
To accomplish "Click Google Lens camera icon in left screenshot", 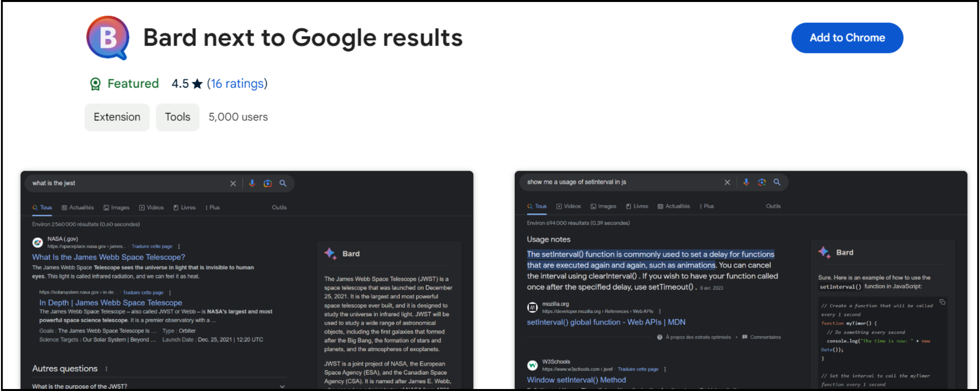I will [268, 184].
